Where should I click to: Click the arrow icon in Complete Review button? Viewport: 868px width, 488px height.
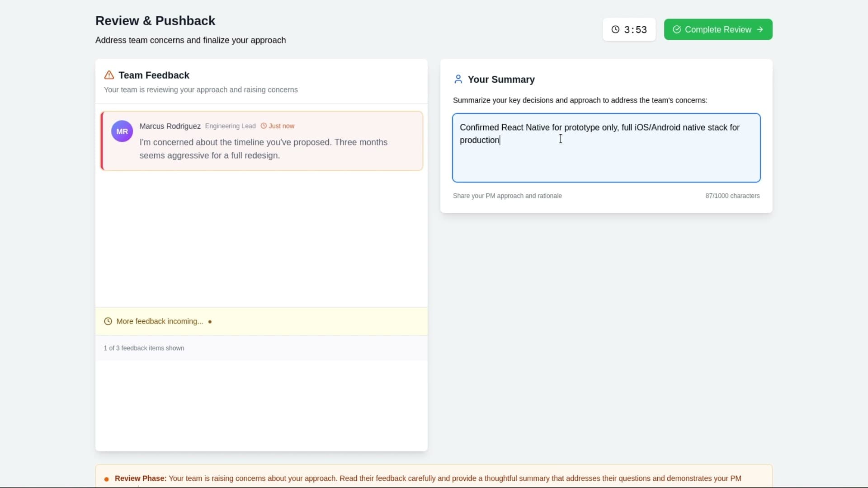[759, 29]
